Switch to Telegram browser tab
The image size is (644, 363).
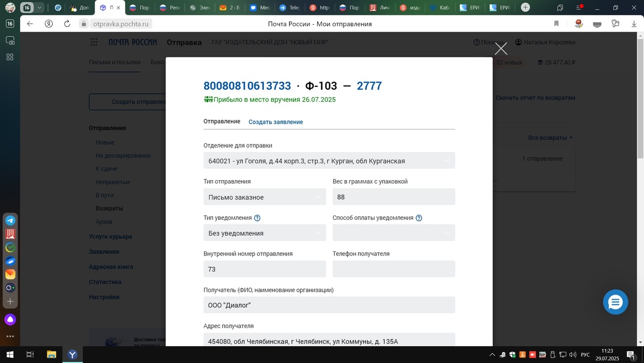[x=289, y=7]
